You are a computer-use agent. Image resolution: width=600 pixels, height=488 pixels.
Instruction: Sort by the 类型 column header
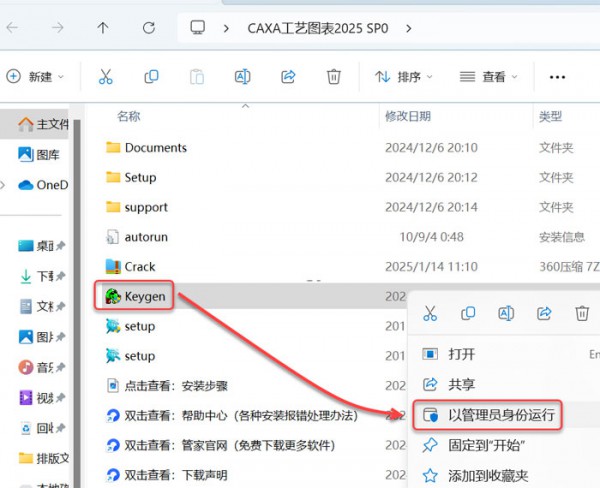click(x=550, y=116)
